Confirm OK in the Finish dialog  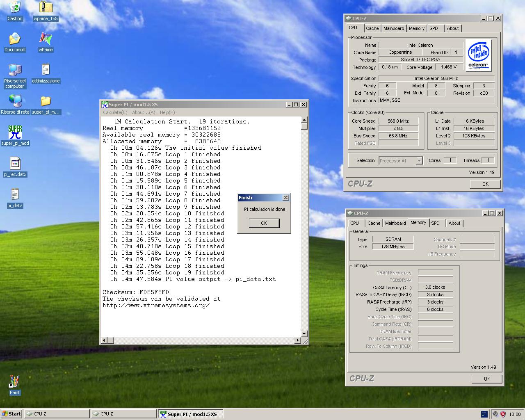pos(264,223)
